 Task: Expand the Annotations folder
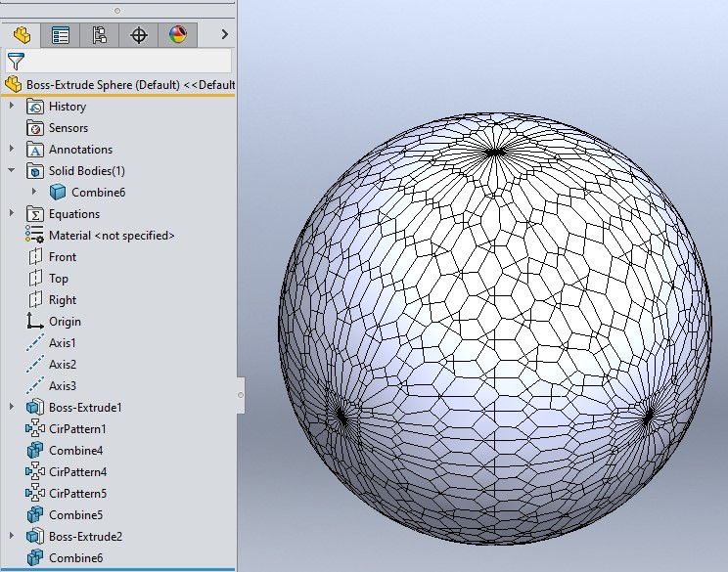click(12, 149)
